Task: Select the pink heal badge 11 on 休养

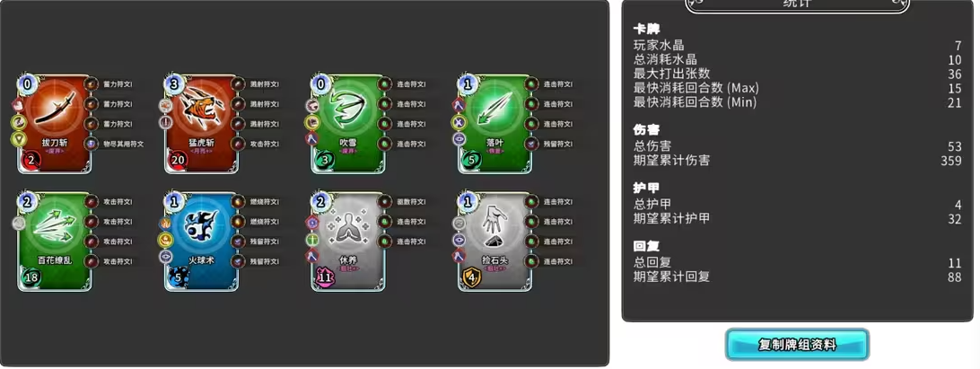Action: 324,276
